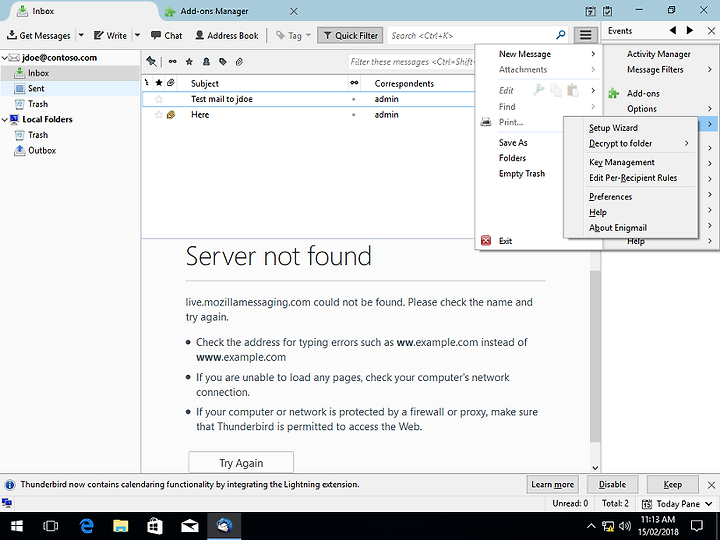Click Write new message button
The height and width of the screenshot is (540, 720).
(110, 35)
